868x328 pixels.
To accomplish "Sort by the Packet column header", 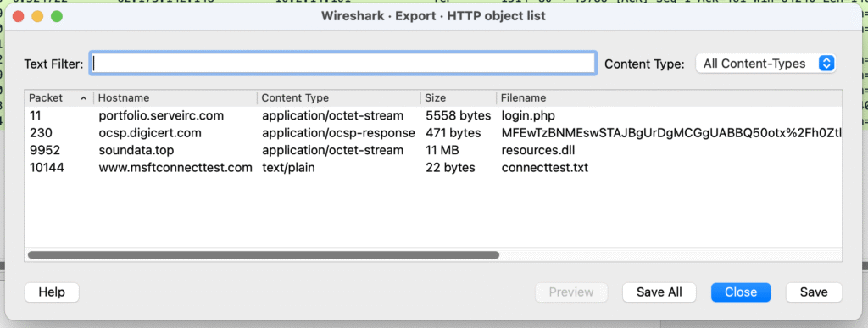I will [x=58, y=98].
